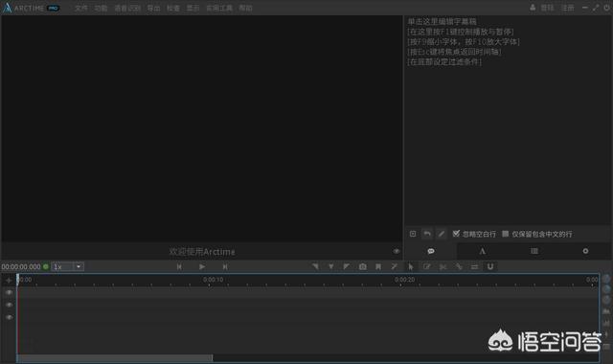
Task: Open the 文件 menu
Action: click(80, 8)
